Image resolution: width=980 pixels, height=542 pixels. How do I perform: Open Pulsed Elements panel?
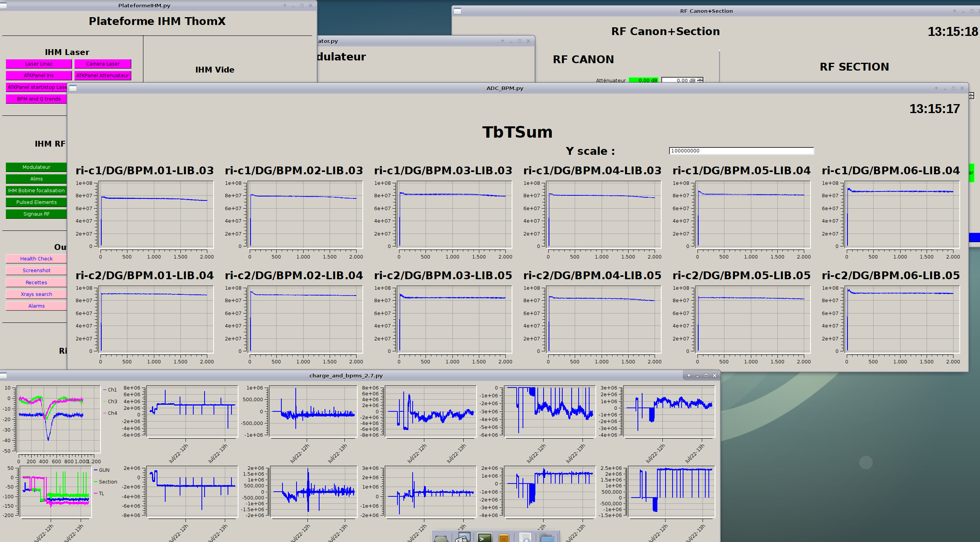(x=36, y=202)
